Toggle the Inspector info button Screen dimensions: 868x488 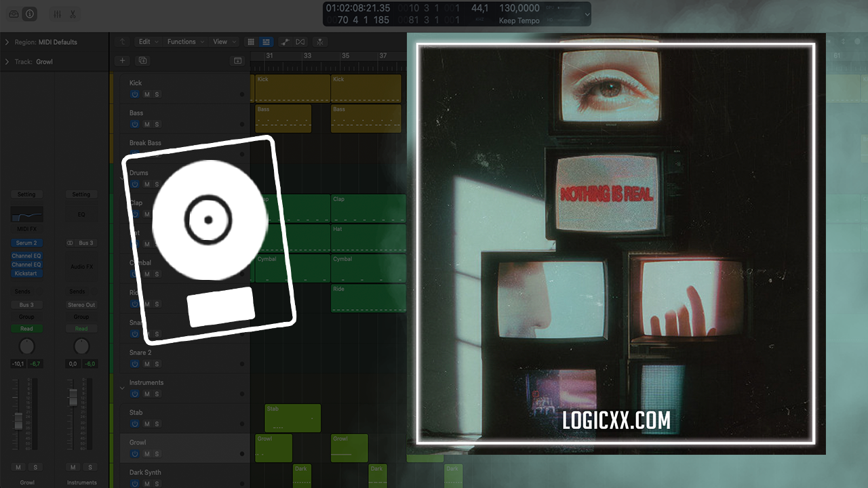tap(29, 14)
